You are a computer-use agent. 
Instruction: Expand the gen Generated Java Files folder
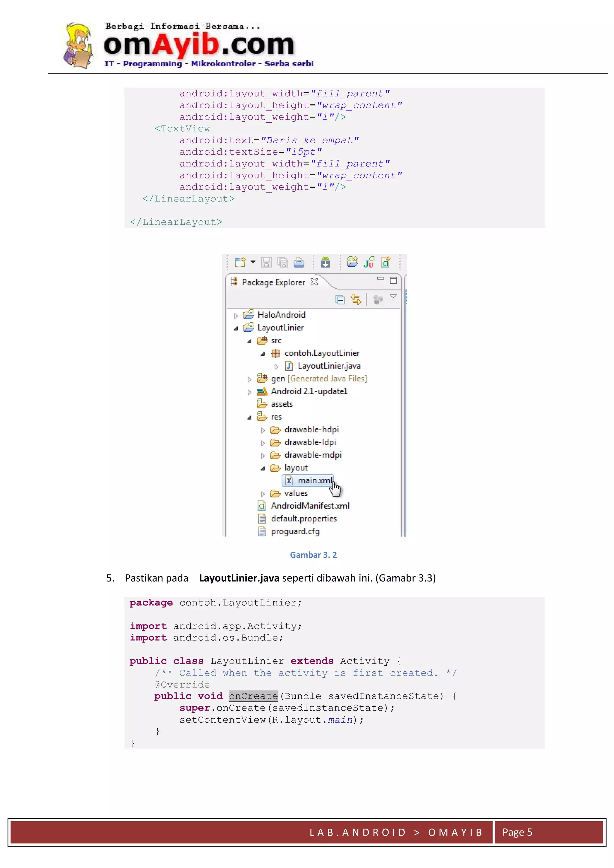point(249,379)
